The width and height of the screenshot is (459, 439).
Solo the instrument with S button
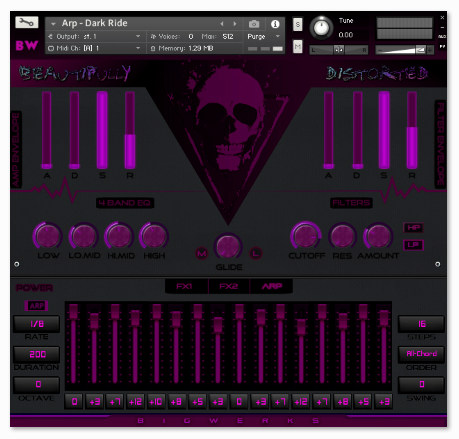pyautogui.click(x=298, y=24)
